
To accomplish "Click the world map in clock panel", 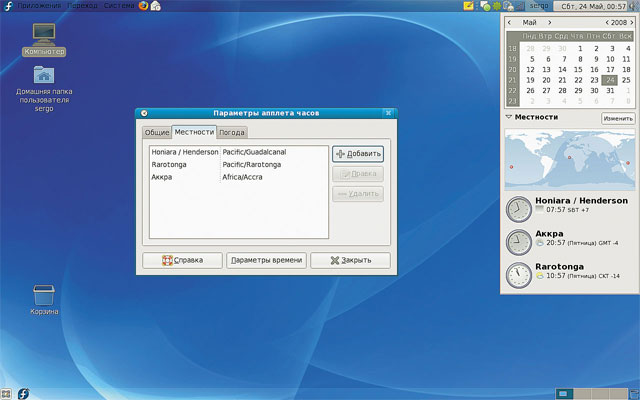I will 570,160.
